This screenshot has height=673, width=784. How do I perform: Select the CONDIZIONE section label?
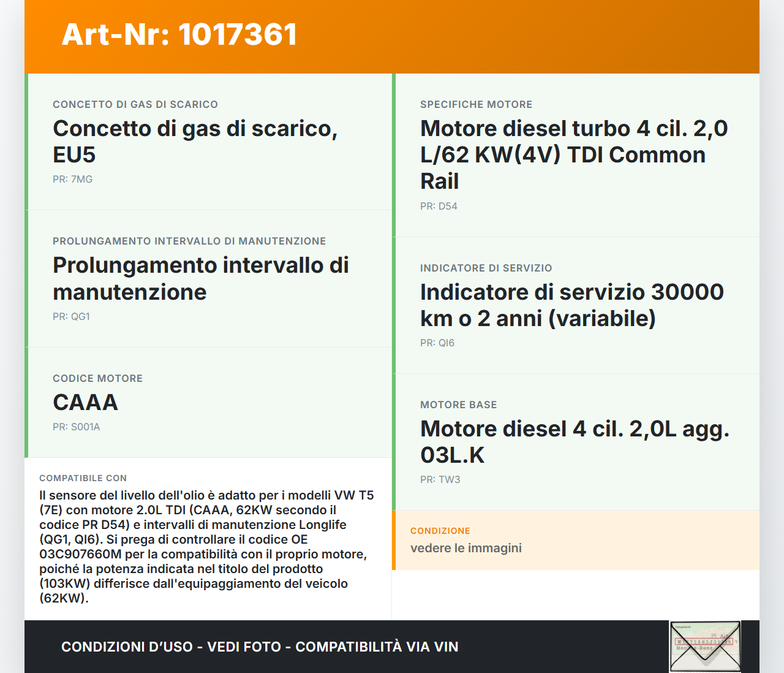pos(440,531)
